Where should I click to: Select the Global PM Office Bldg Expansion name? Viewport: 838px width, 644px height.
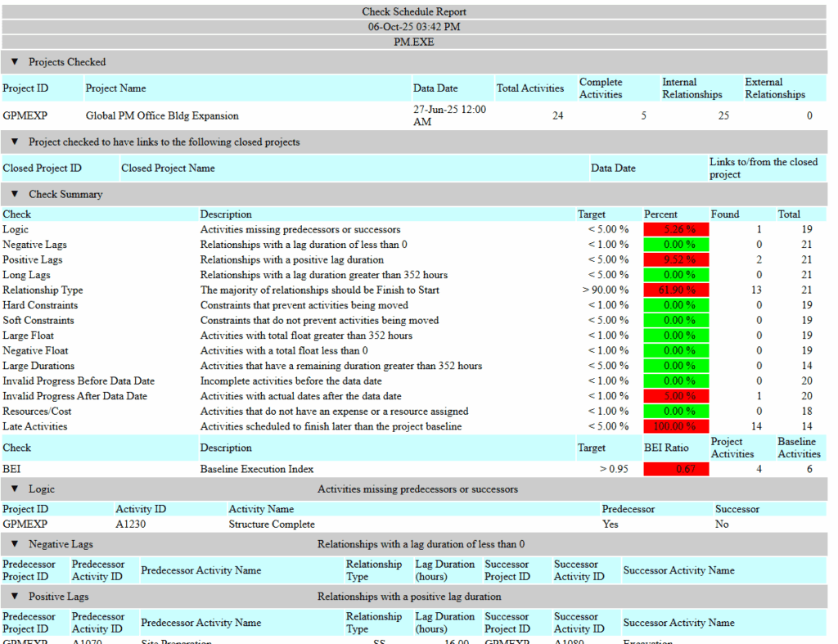pos(162,116)
